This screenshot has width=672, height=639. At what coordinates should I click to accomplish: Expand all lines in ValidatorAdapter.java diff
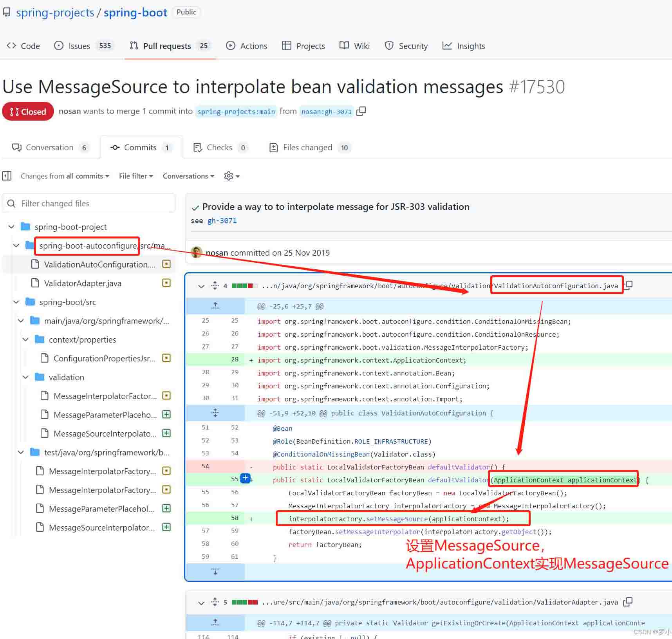(x=215, y=602)
